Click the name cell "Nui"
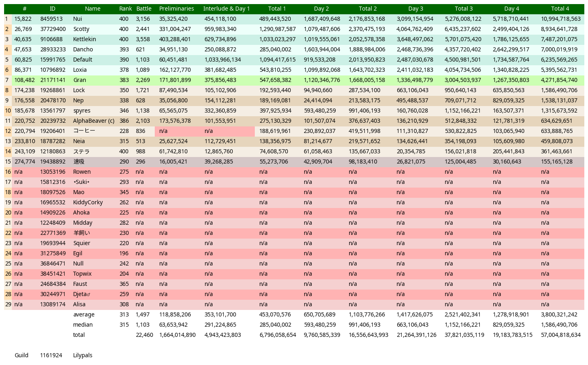588x365 pixels. (78, 19)
